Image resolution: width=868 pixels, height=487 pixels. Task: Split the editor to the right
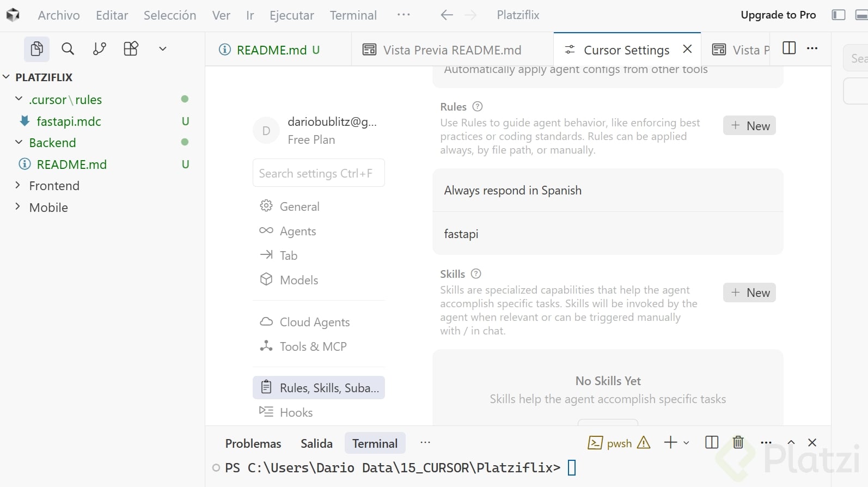tap(788, 48)
